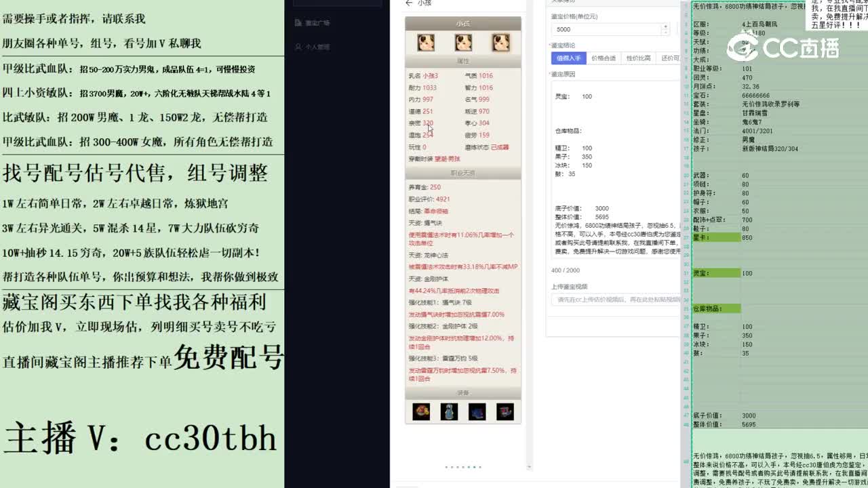The width and height of the screenshot is (868, 488).
Task: Select the 星卡 cell in spreadsheet
Action: 715,238
